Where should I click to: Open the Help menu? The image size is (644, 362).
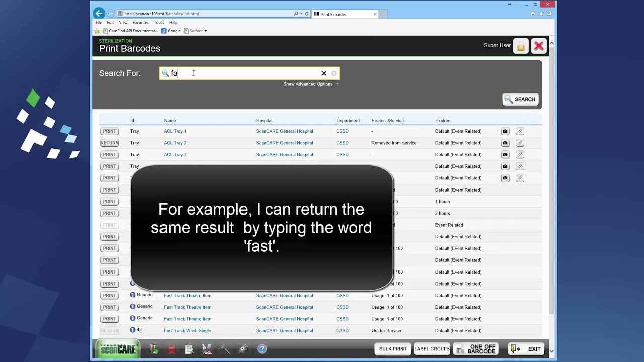[x=173, y=23]
